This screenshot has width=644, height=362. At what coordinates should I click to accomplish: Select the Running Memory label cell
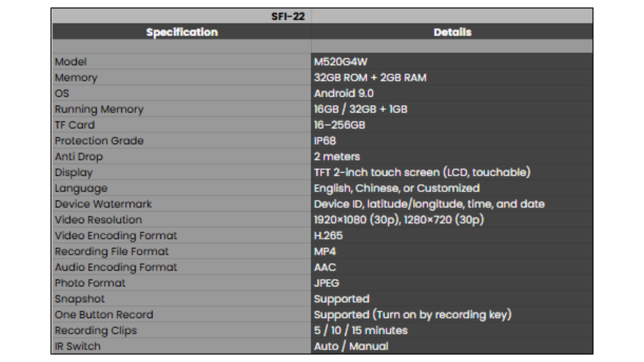(99, 109)
